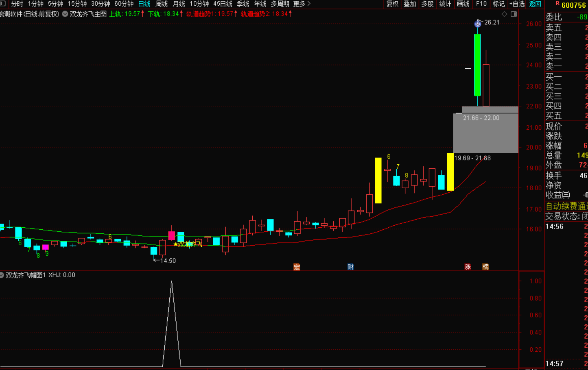Toggle 叠加 overlay comparison
The height and width of the screenshot is (370, 588).
coord(410,4)
